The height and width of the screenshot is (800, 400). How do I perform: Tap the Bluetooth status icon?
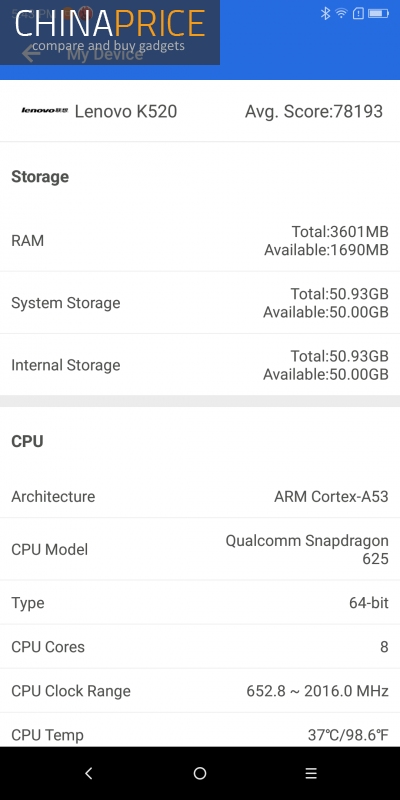[325, 13]
